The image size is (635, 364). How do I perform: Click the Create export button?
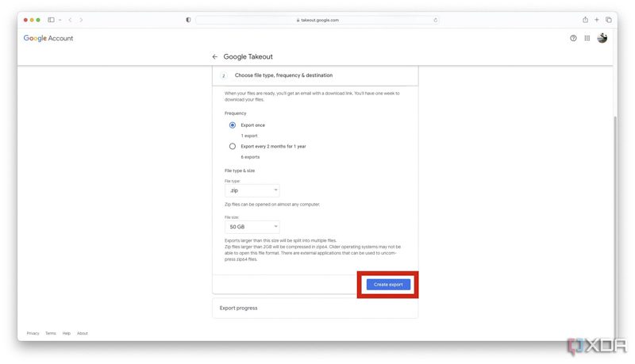pos(388,285)
